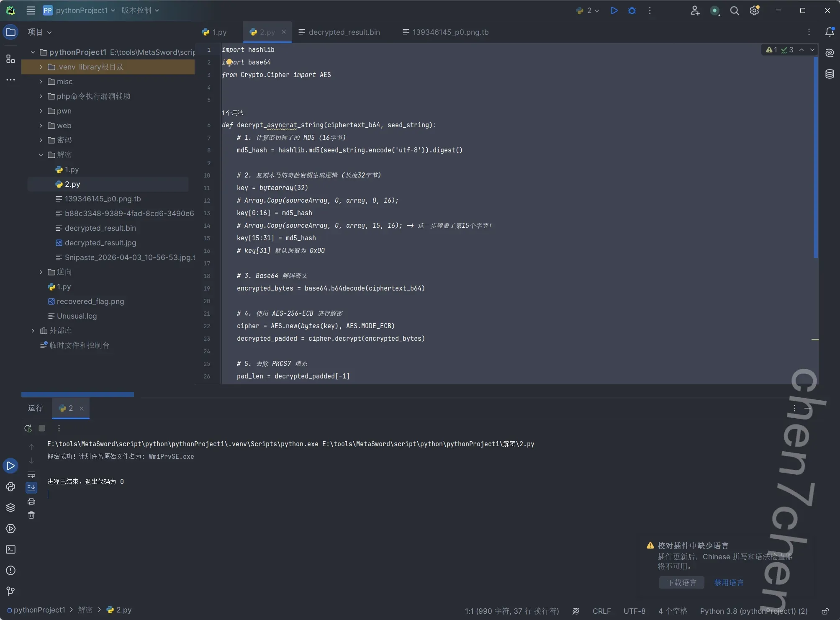Collapse the 解密 folder
The height and width of the screenshot is (620, 840).
41,155
